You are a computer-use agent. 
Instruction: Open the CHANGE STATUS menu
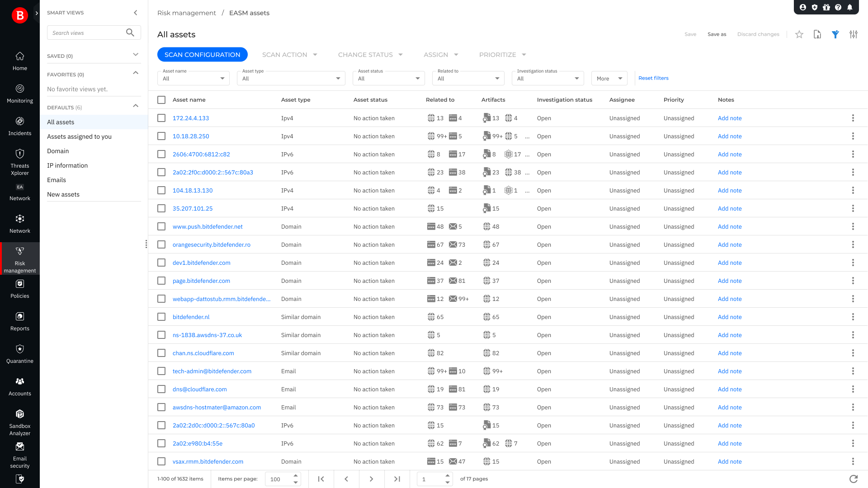click(370, 55)
